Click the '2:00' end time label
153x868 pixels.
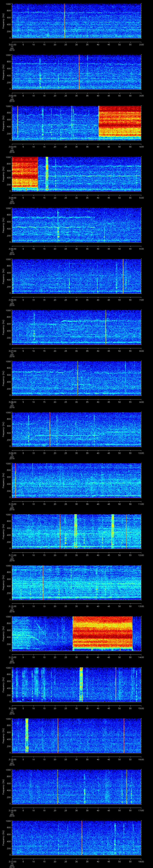141,44
